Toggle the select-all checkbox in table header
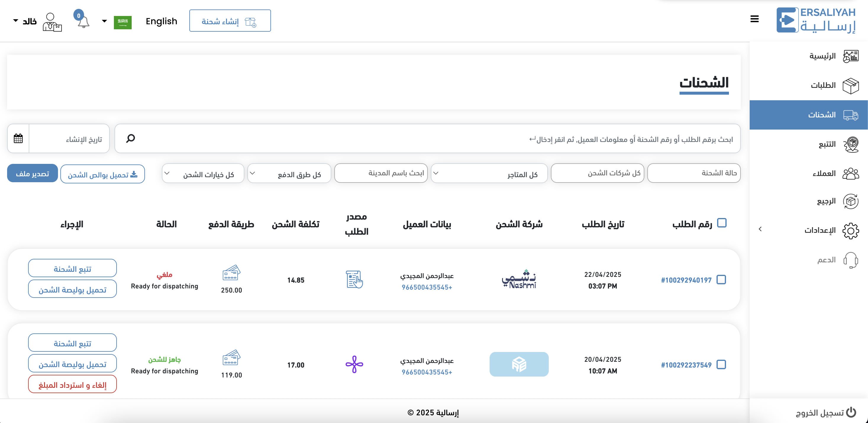Screen dimensions: 868x423 722,223
